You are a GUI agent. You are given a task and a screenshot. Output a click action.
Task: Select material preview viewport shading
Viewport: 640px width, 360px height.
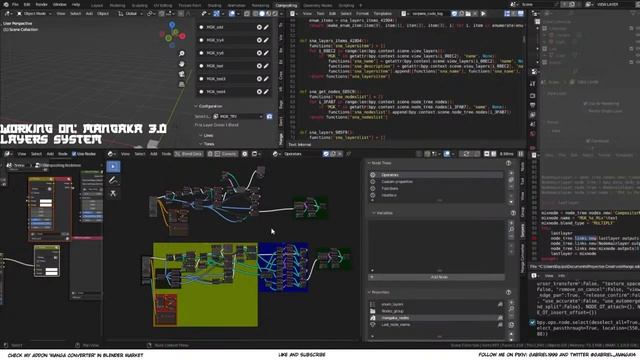point(269,13)
